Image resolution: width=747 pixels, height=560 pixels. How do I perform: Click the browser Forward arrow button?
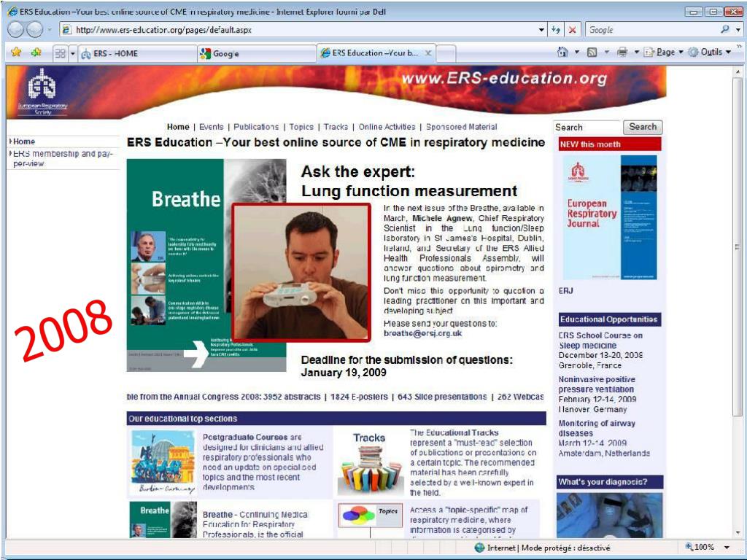(35, 30)
